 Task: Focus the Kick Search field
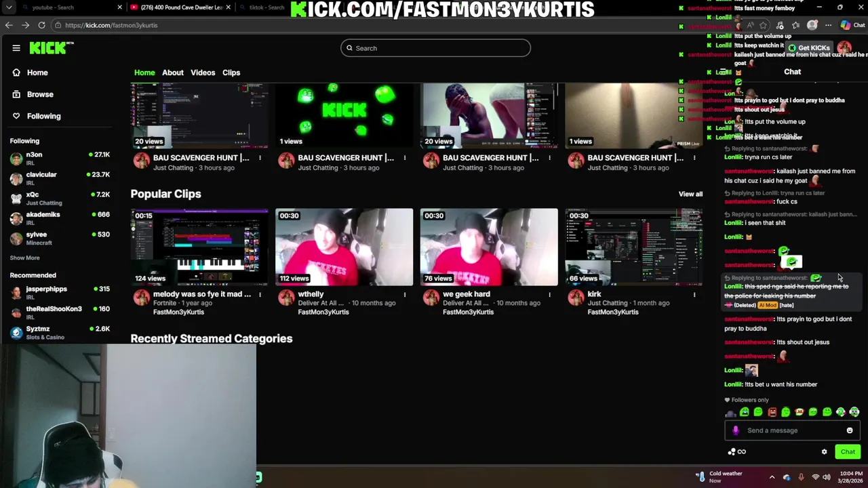[435, 48]
